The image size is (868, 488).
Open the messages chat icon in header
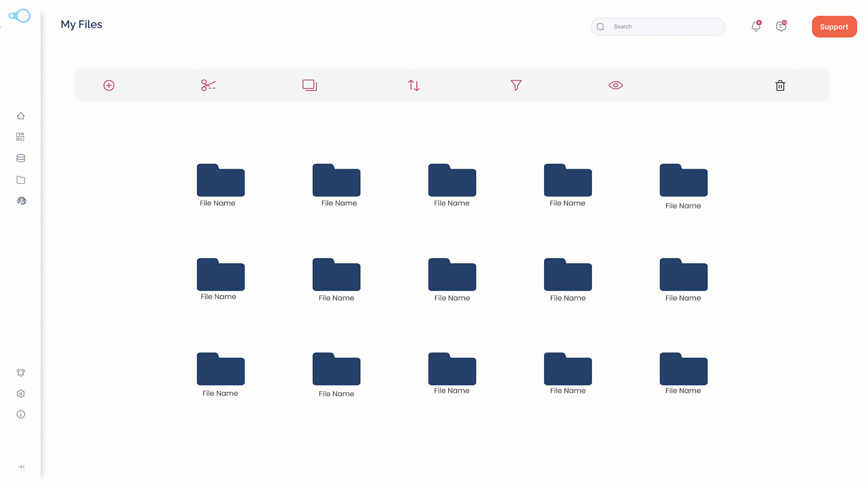(781, 27)
